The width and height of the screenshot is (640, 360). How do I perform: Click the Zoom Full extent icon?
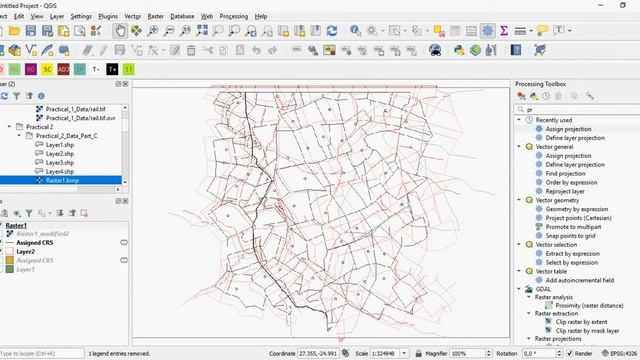(x=202, y=31)
